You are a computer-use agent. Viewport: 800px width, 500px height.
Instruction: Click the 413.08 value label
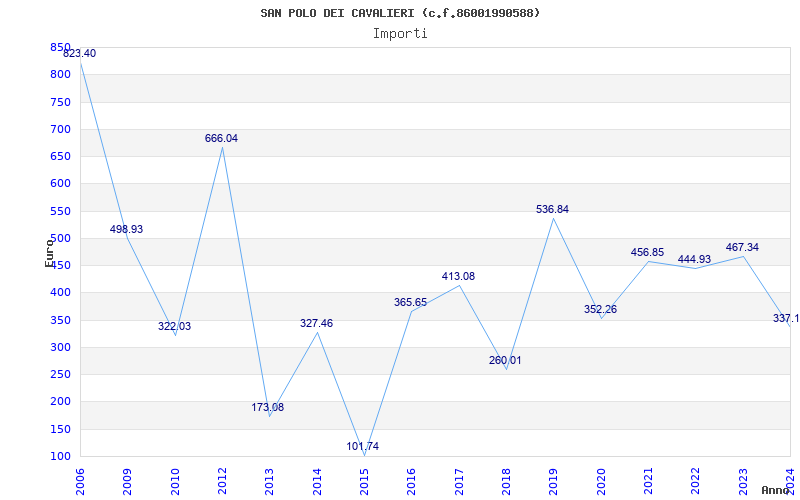[x=458, y=277]
